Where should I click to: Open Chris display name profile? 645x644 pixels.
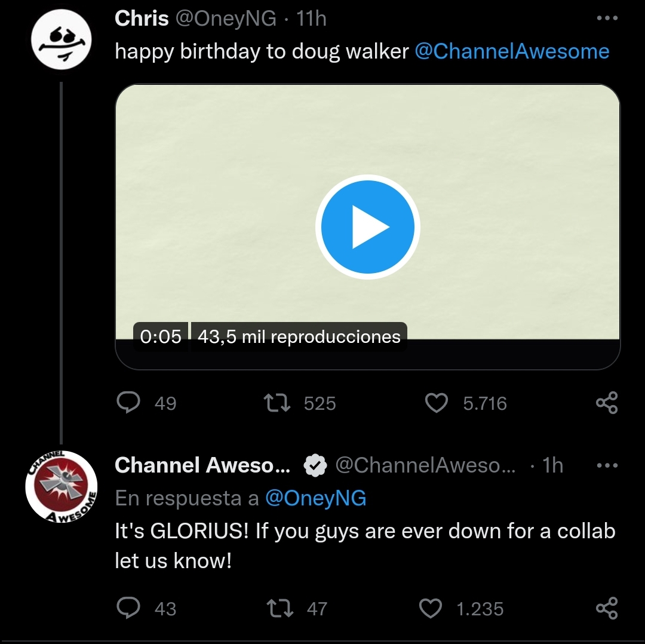(x=142, y=18)
